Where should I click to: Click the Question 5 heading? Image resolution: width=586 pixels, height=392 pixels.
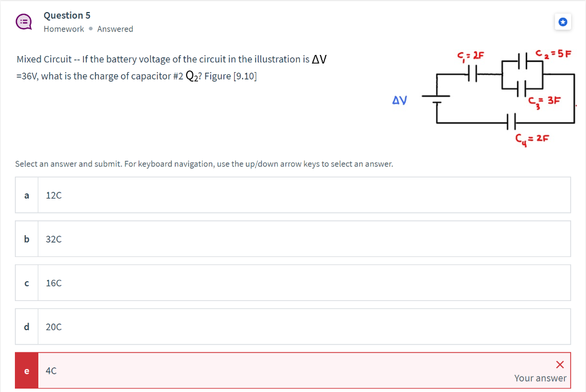click(x=67, y=15)
